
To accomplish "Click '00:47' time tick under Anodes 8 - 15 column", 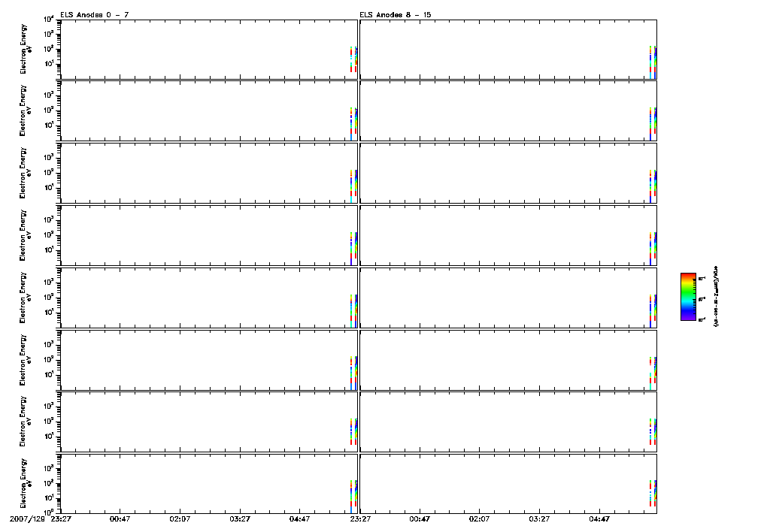I will pyautogui.click(x=420, y=519).
